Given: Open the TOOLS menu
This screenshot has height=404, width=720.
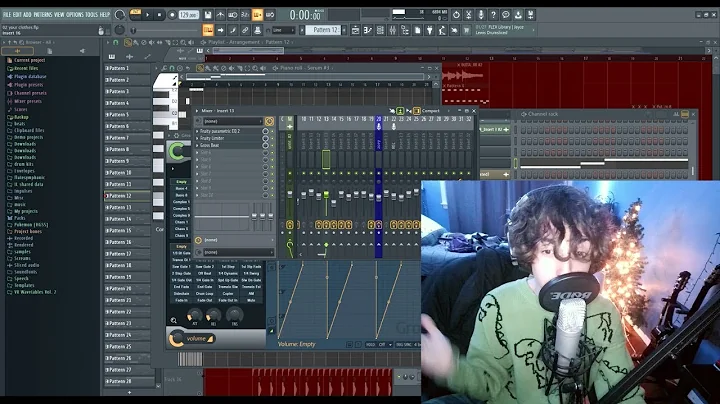Looking at the screenshot, I should (92, 15).
